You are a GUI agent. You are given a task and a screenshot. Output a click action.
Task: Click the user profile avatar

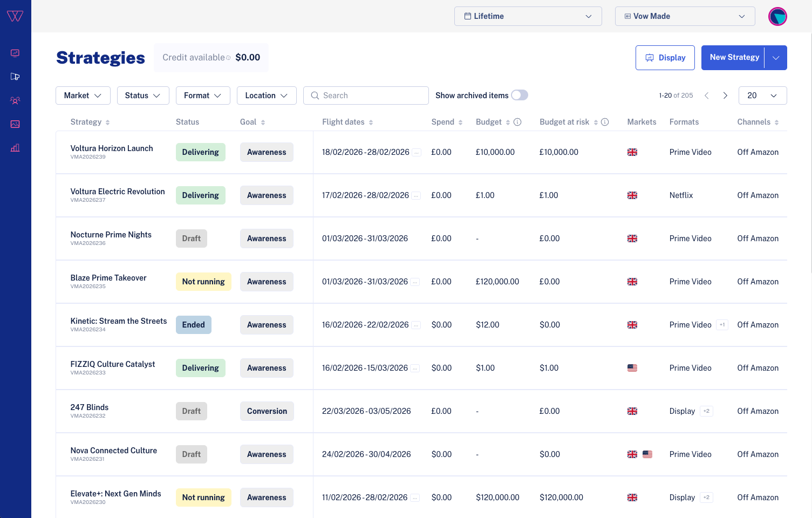[777, 17]
